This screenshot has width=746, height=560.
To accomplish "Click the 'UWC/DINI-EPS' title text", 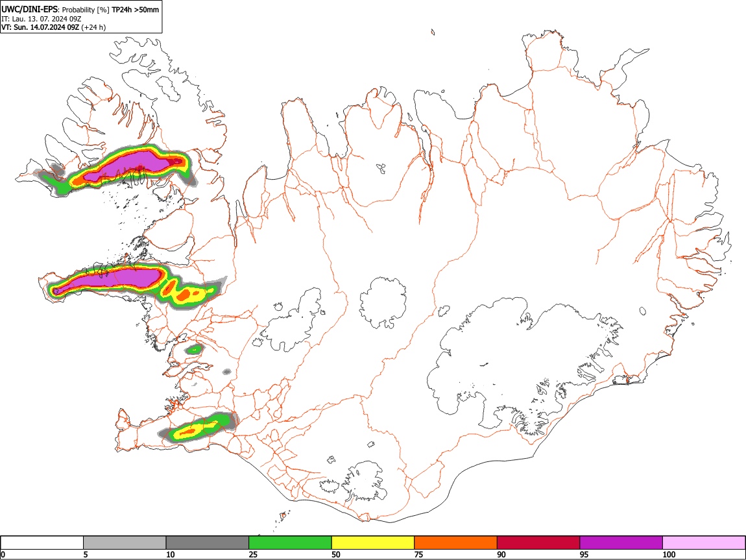I will (x=29, y=10).
